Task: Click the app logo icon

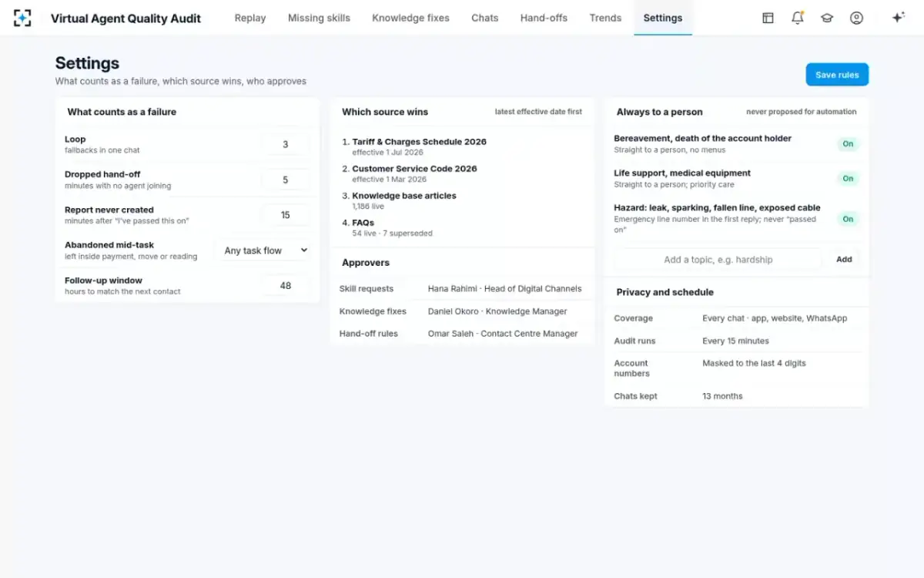Action: (x=22, y=18)
